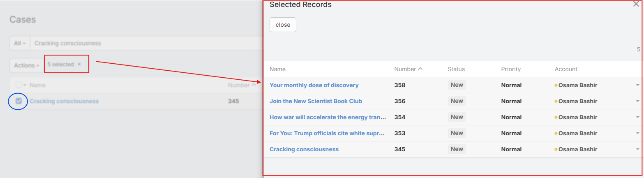644x178 pixels.
Task: Clear selection using x beside "5 selected"
Action: coord(79,65)
